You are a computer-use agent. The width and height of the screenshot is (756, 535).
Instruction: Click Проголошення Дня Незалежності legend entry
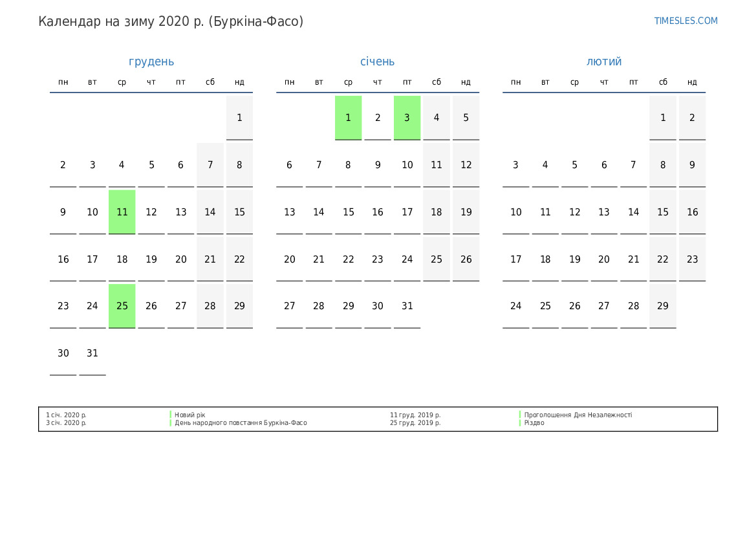[x=578, y=415]
